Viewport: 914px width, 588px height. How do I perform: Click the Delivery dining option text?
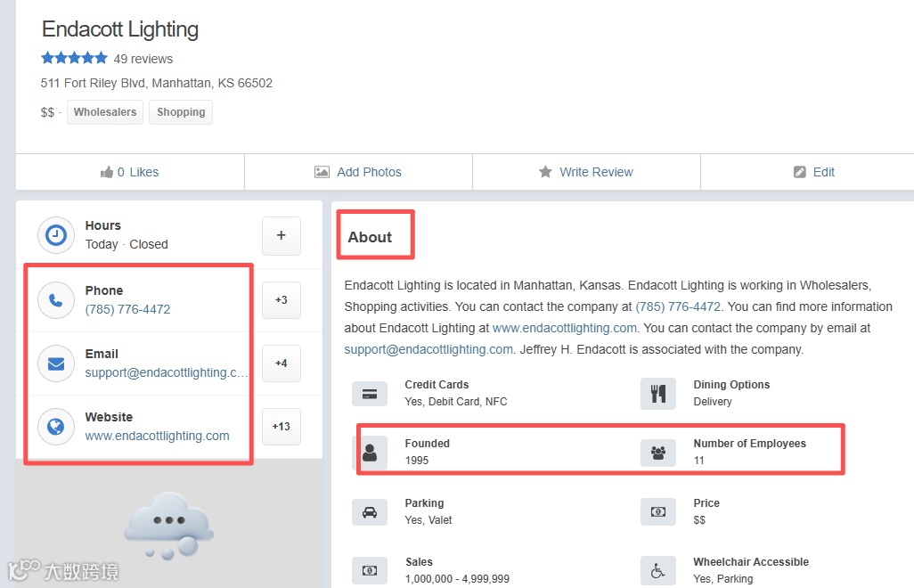coord(713,402)
